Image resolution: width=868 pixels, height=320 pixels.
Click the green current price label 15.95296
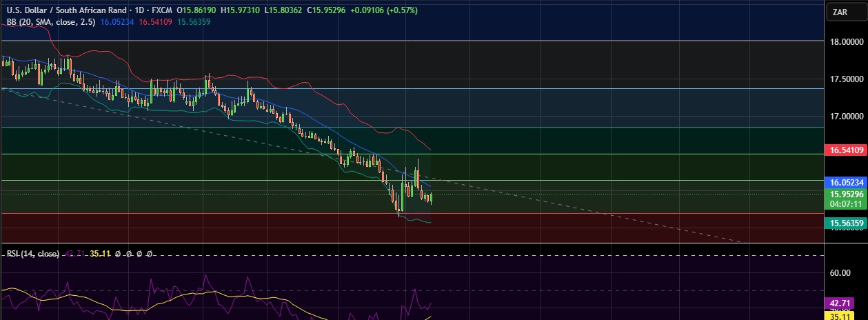846,194
